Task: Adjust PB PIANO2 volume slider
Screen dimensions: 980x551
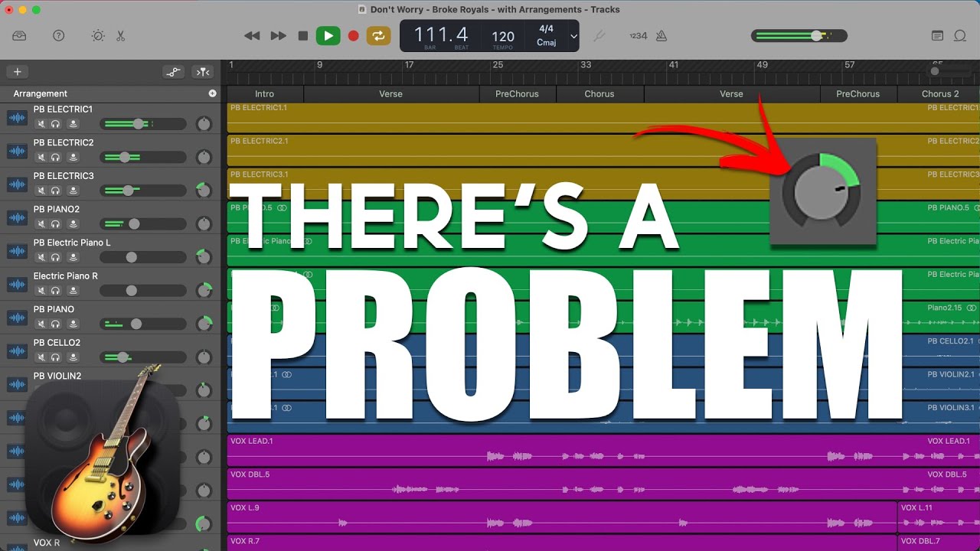Action: tap(143, 223)
